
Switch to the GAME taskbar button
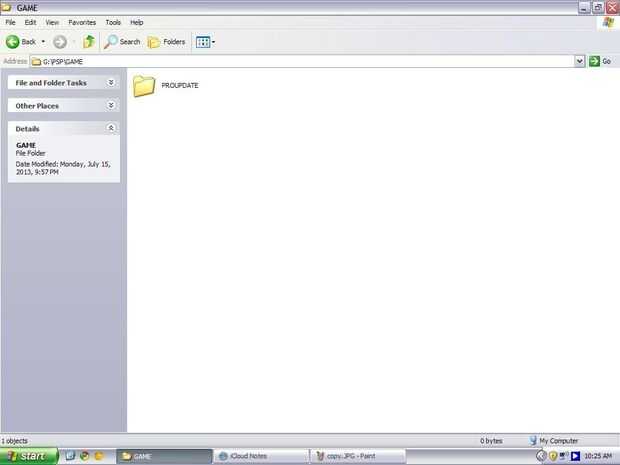[164, 456]
